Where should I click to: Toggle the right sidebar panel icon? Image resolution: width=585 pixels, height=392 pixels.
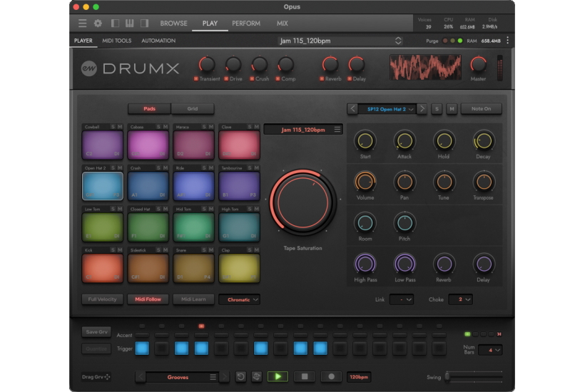[x=144, y=23]
